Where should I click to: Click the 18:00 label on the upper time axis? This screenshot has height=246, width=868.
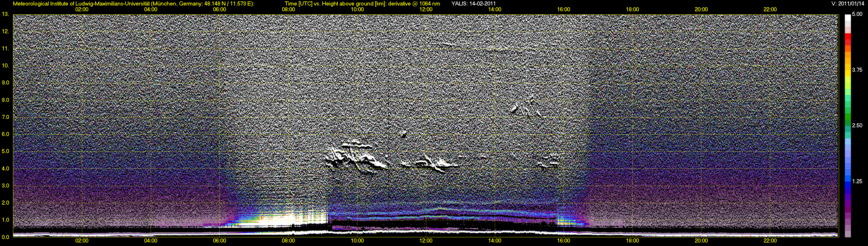tap(632, 10)
